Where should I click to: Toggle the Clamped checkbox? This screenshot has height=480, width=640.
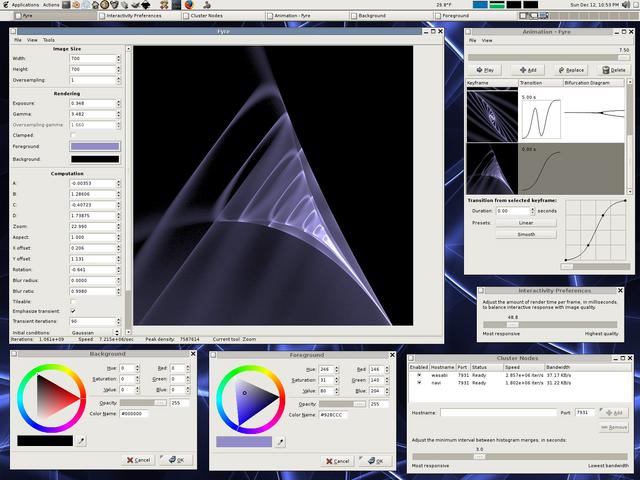coord(73,135)
